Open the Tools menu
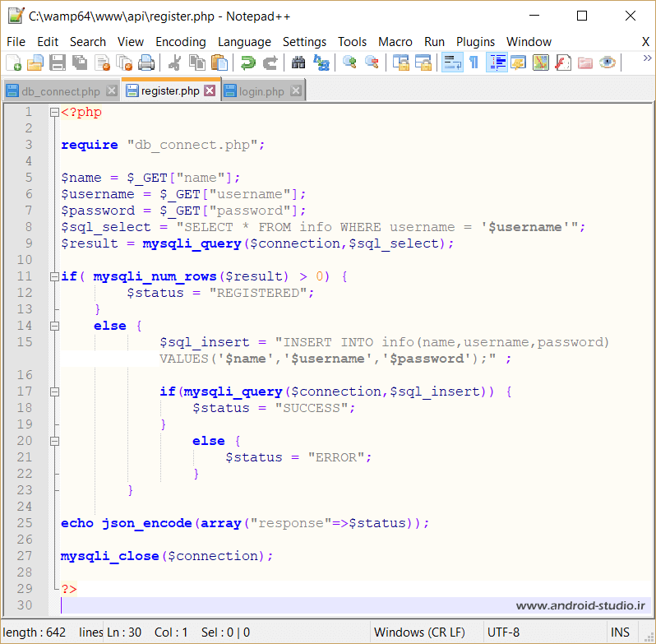Screen dimensions: 656x644 pyautogui.click(x=353, y=42)
